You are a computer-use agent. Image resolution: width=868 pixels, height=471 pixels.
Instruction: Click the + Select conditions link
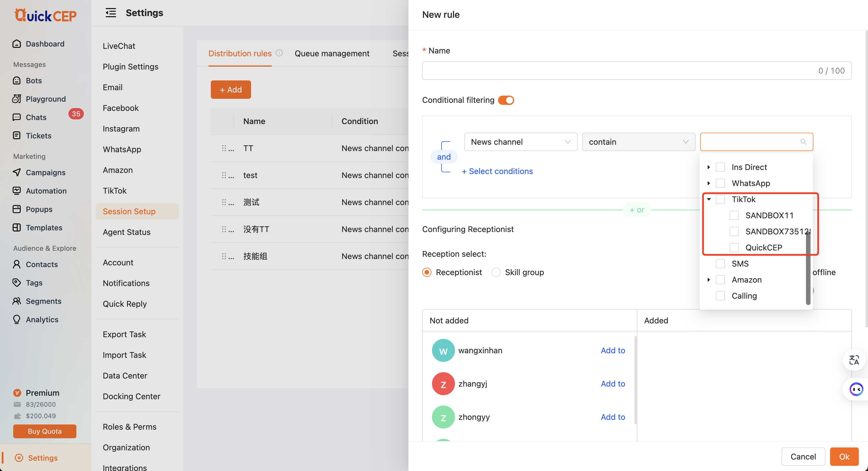click(x=497, y=171)
